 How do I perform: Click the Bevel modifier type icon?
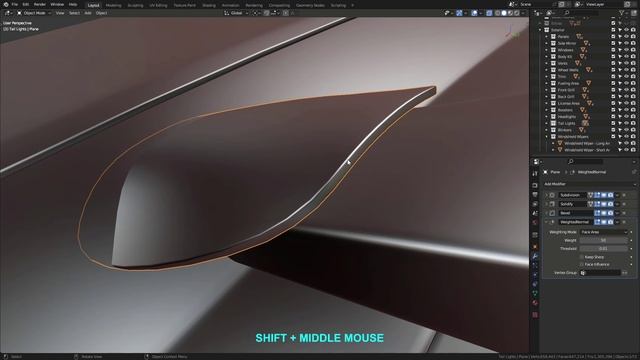[552, 213]
